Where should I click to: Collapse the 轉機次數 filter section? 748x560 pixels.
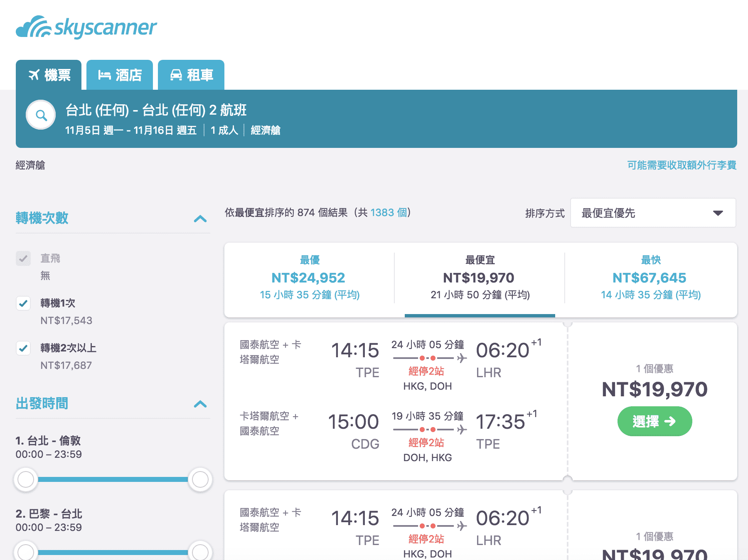pos(200,219)
